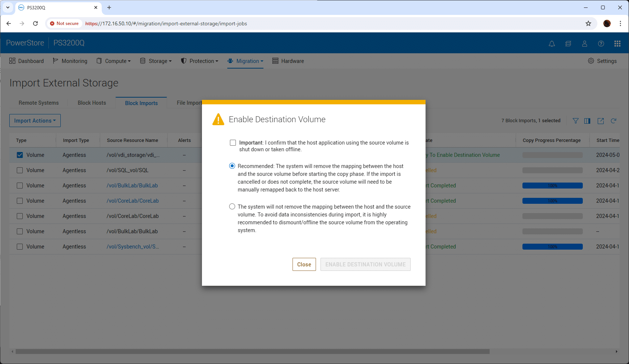
Task: Click the Sysbench row 100% progress bar
Action: 553,247
